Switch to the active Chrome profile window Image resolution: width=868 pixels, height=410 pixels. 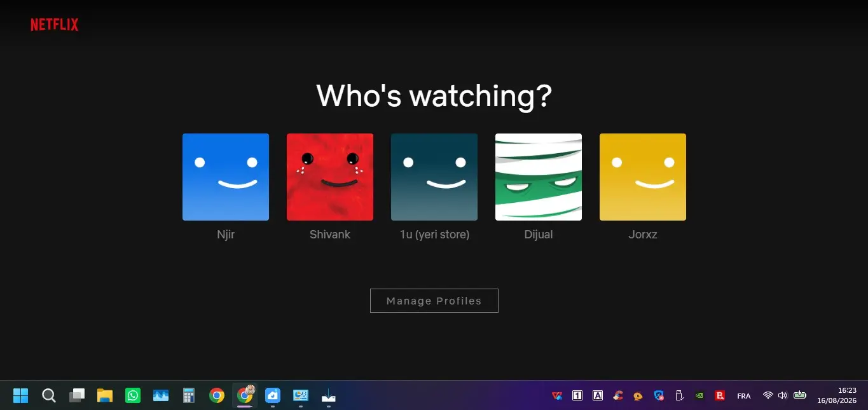coord(245,395)
